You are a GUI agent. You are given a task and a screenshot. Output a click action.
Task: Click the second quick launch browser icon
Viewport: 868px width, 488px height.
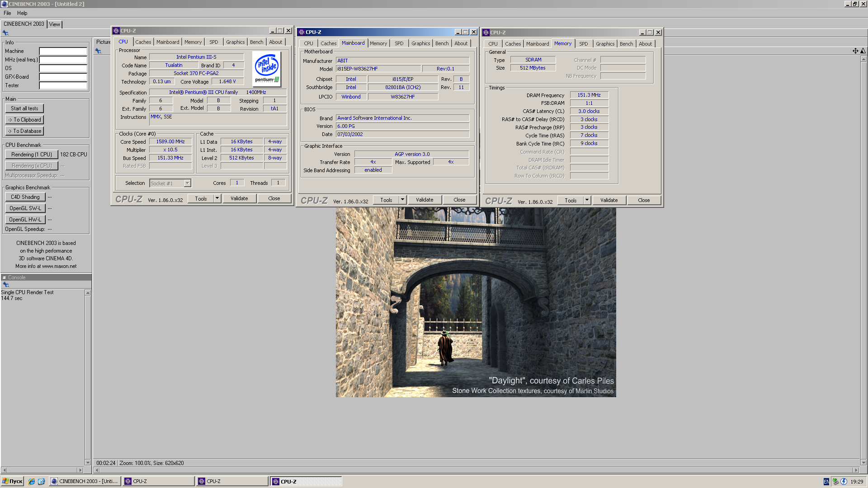(x=41, y=482)
